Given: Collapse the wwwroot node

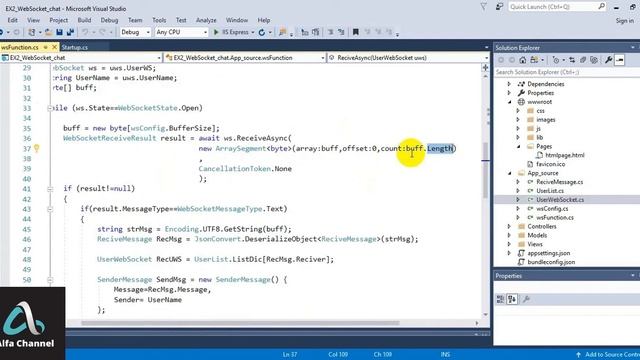Looking at the screenshot, I should point(509,102).
